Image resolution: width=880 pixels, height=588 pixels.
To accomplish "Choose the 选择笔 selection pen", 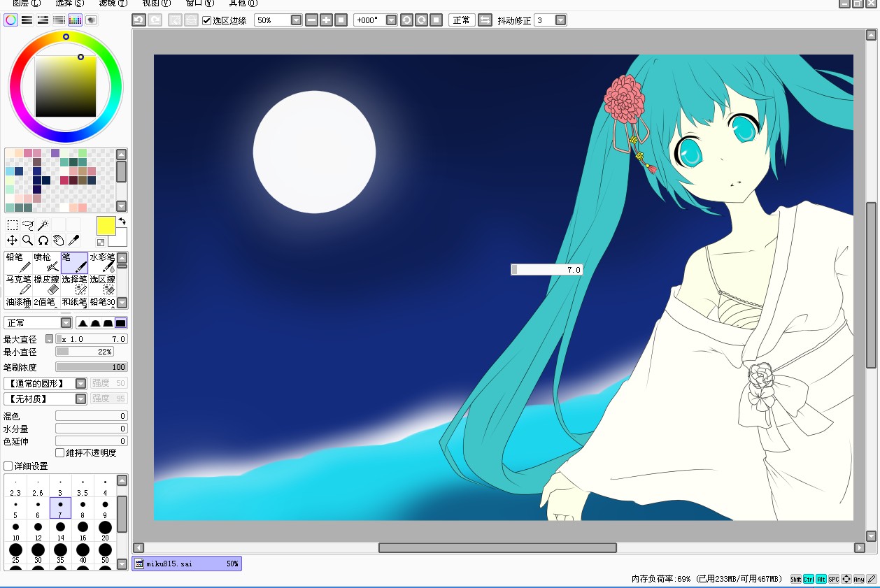I will click(74, 285).
